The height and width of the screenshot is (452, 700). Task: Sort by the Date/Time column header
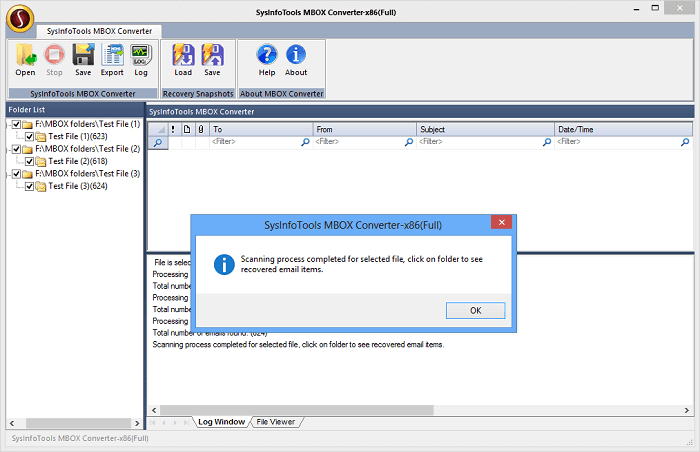tap(623, 130)
